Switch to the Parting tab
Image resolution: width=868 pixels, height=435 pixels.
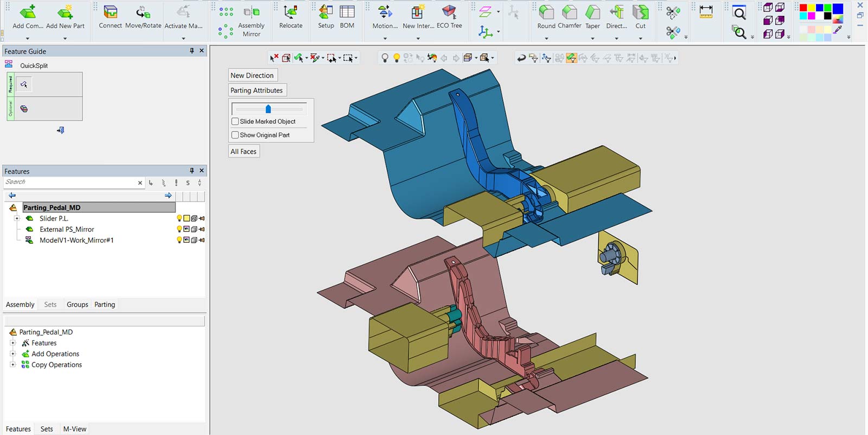coord(105,305)
